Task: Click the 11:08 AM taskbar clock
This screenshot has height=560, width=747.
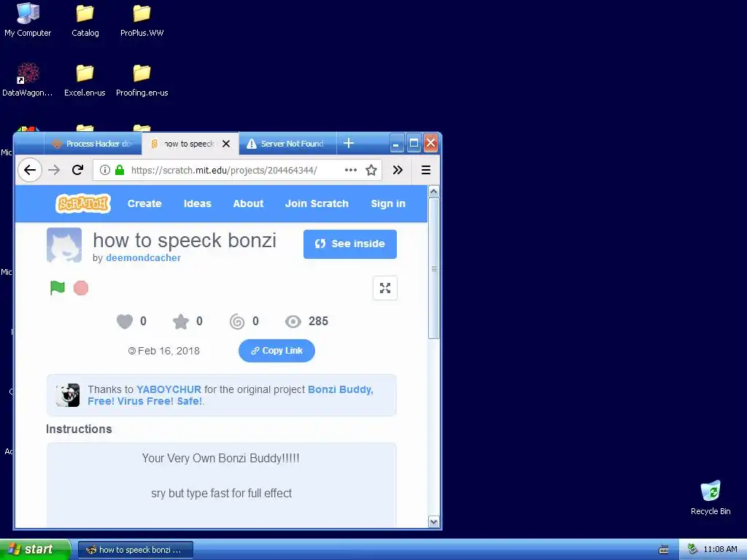Action: [x=720, y=549]
